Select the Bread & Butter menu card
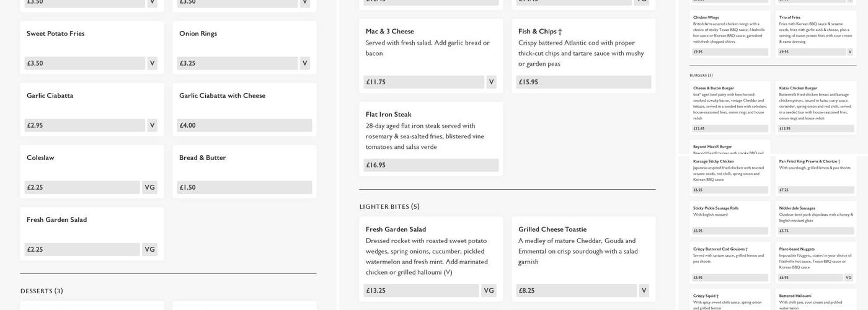This screenshot has height=310, width=868. pyautogui.click(x=244, y=171)
